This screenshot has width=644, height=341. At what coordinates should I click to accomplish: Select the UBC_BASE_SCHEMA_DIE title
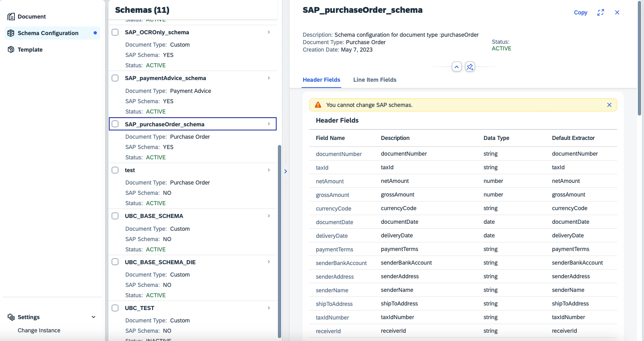coord(160,262)
